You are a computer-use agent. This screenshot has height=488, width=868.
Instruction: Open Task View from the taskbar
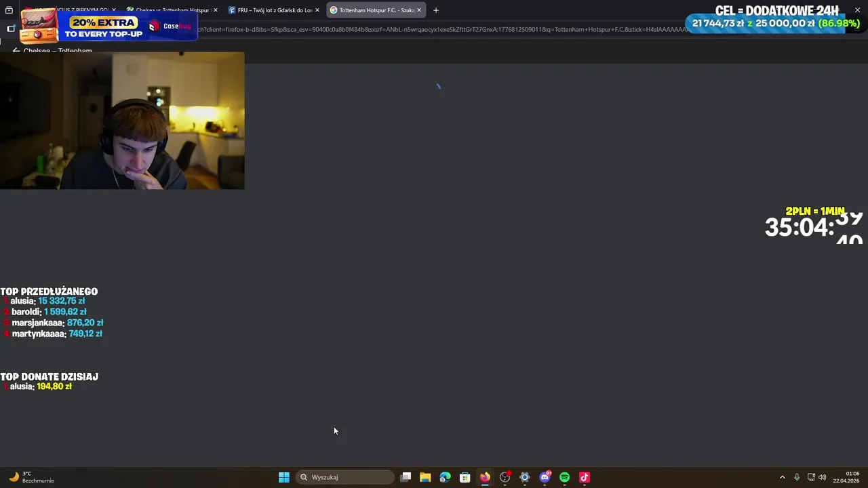point(406,477)
